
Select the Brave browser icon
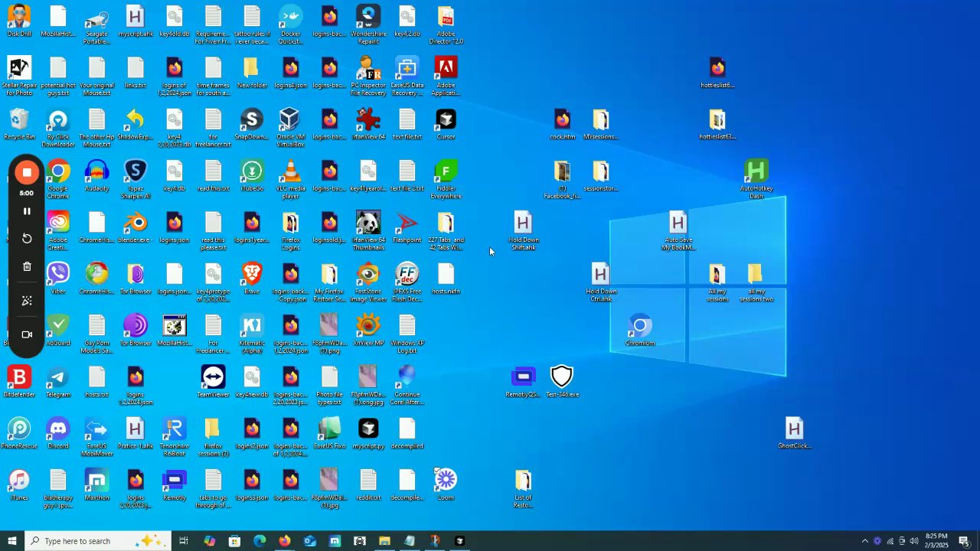tap(252, 279)
